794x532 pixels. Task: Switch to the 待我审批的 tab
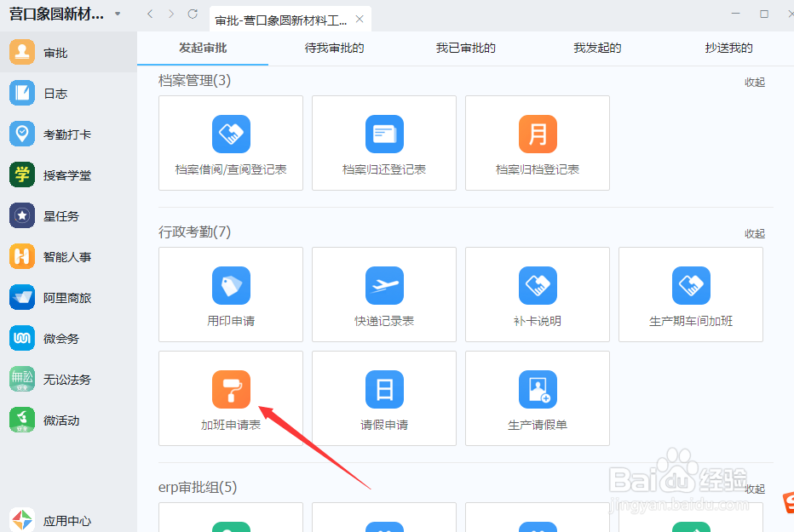(x=332, y=49)
